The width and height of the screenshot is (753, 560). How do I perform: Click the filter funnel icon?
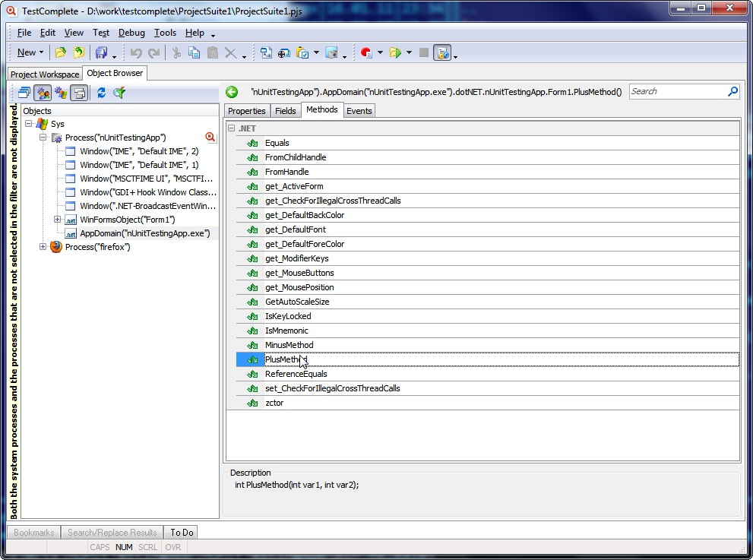click(x=119, y=93)
